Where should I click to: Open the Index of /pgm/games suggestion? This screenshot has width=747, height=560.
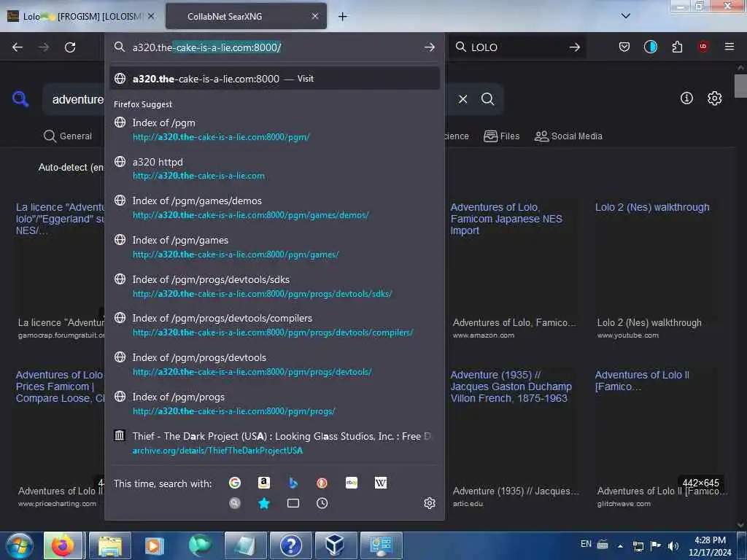click(274, 247)
